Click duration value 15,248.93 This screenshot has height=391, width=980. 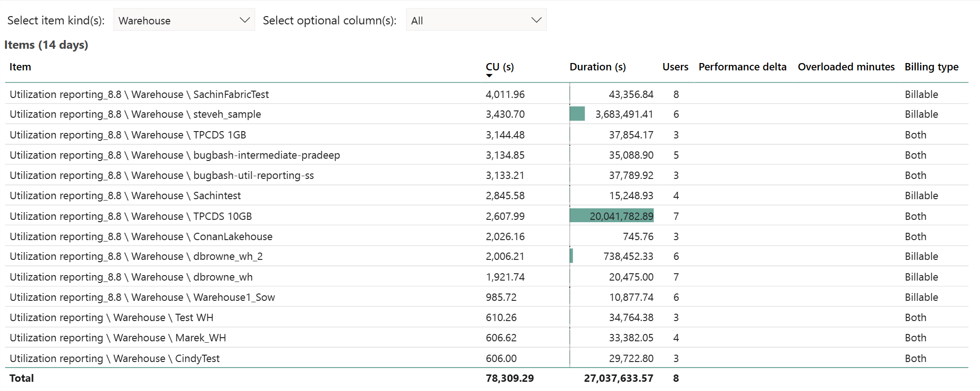coord(631,195)
